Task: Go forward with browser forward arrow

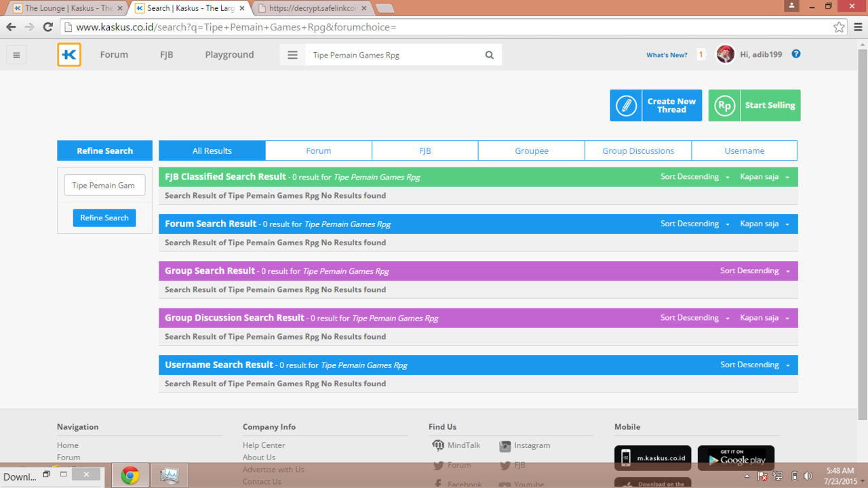Action: 29,27
